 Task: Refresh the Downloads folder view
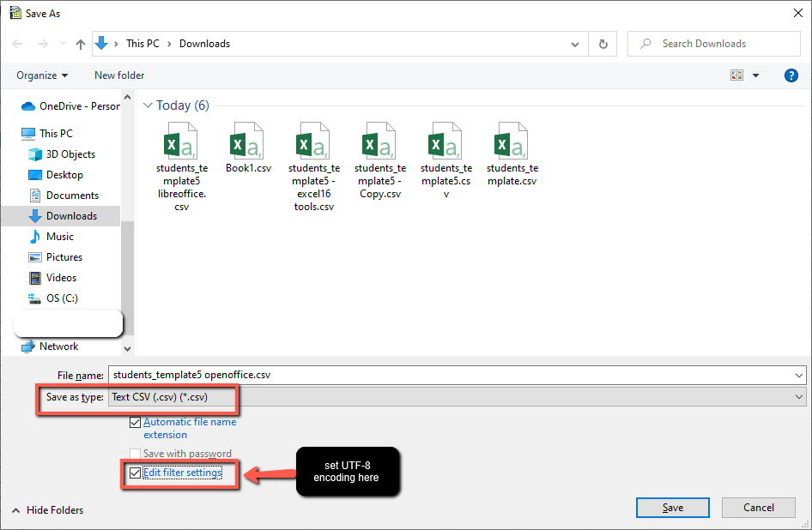[x=603, y=44]
